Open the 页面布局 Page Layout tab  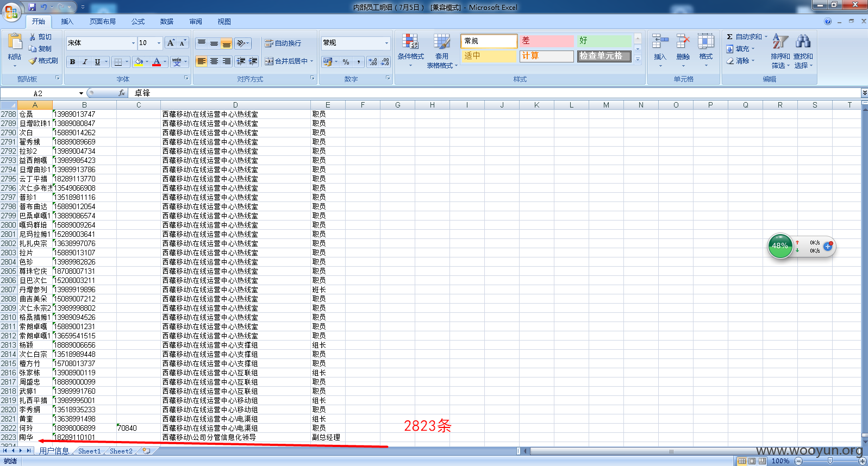click(x=103, y=22)
